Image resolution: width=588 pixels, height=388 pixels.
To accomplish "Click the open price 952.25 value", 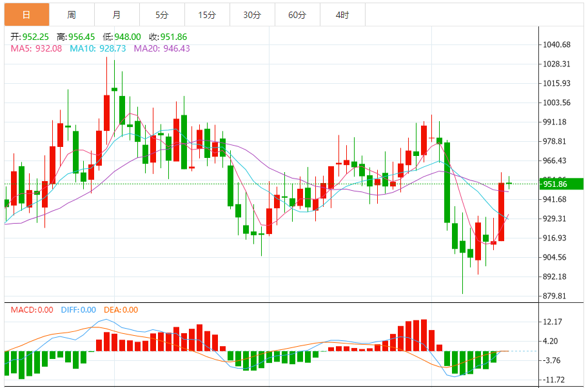I will [35, 37].
